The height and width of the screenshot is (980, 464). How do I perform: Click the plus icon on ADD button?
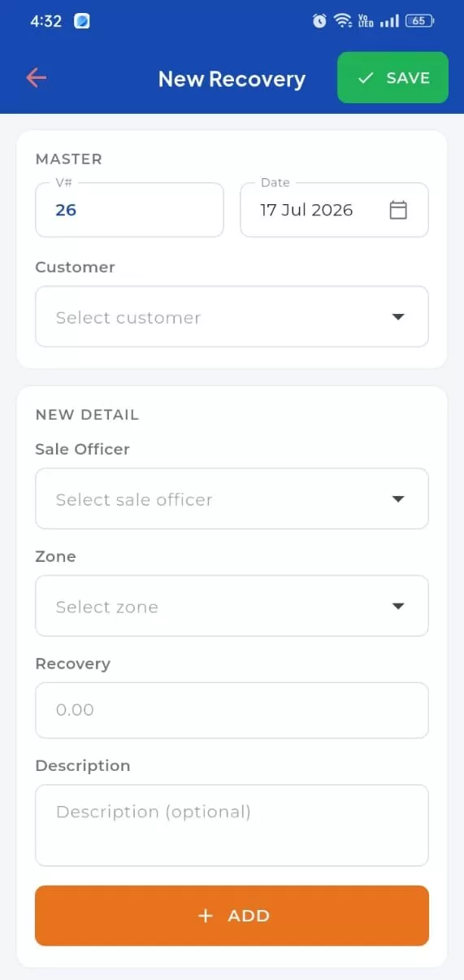pos(206,916)
